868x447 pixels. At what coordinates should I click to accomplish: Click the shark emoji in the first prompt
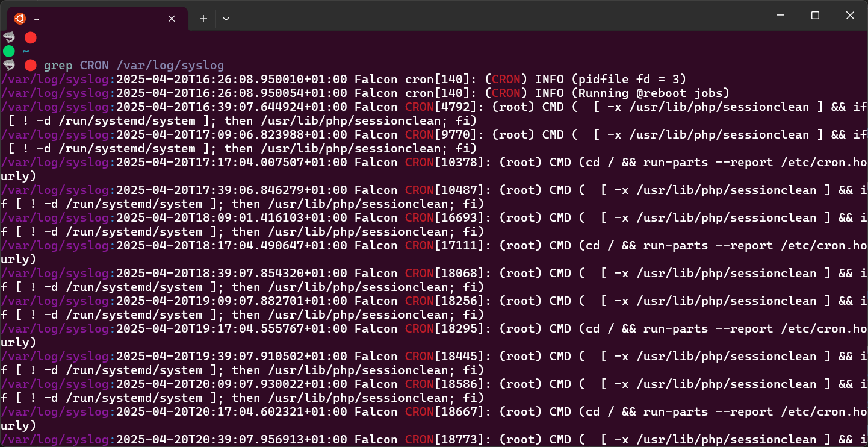coord(8,37)
